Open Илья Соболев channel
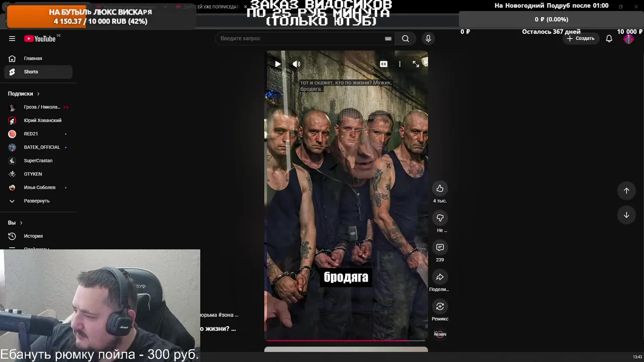Image resolution: width=644 pixels, height=362 pixels. tap(38, 188)
